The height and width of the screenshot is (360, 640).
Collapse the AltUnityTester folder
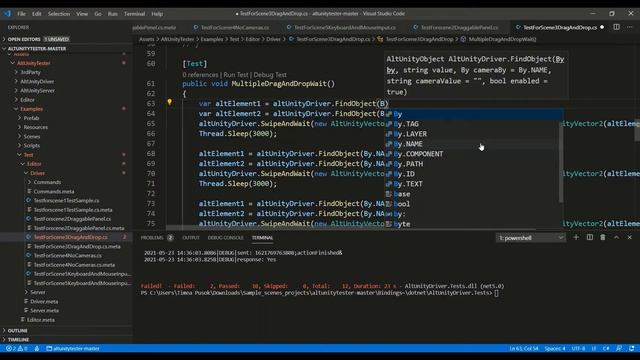(33, 63)
